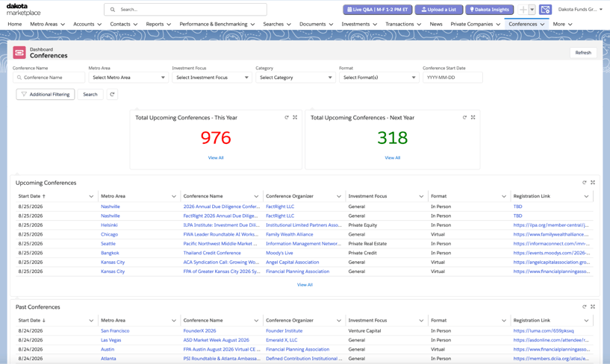Open Select Investment Focus dropdown
The width and height of the screenshot is (610, 364).
click(x=212, y=78)
